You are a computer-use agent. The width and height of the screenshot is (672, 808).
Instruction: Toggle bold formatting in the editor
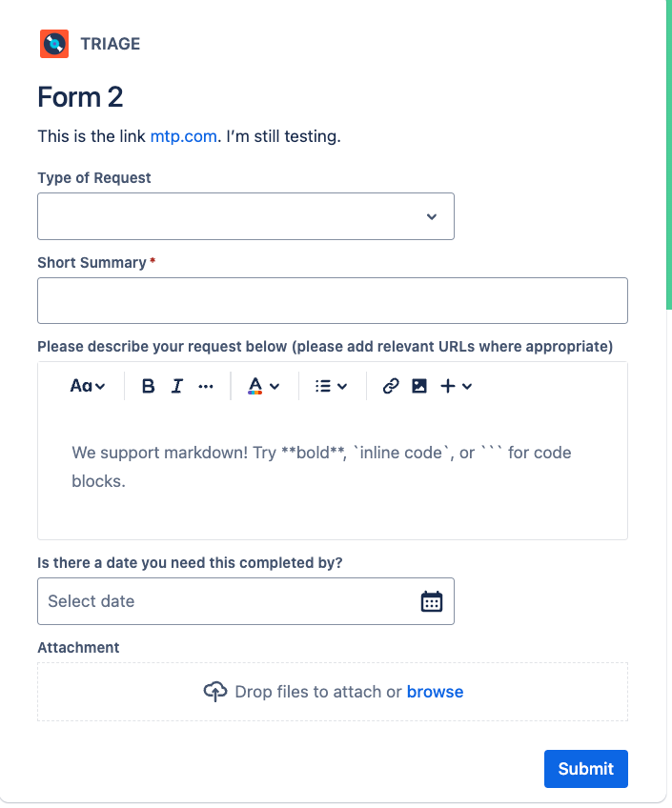tap(148, 386)
